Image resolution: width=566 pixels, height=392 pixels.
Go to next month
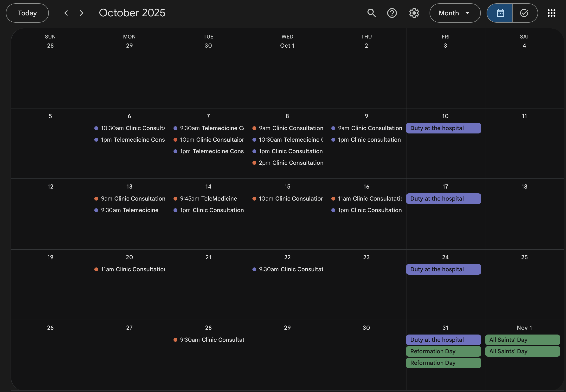(x=82, y=13)
